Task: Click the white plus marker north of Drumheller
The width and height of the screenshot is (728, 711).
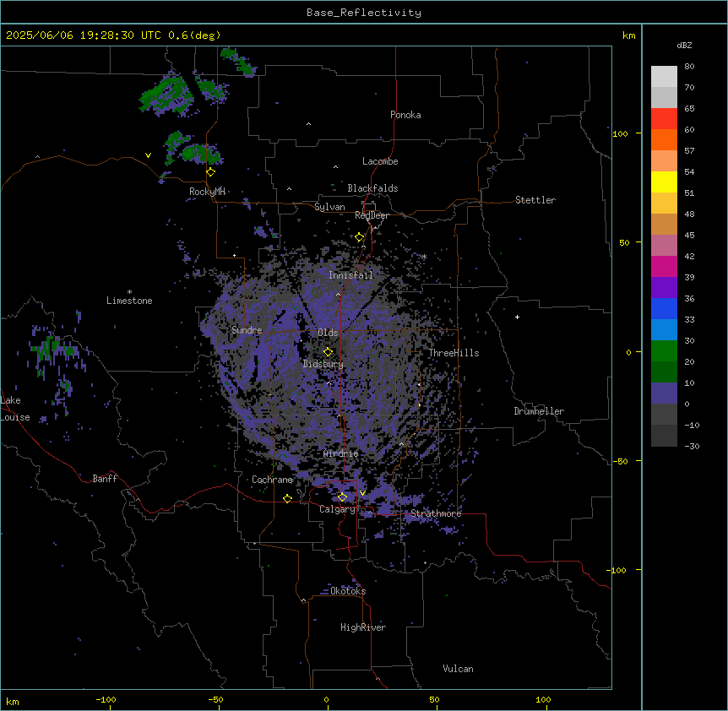Action: (x=517, y=317)
